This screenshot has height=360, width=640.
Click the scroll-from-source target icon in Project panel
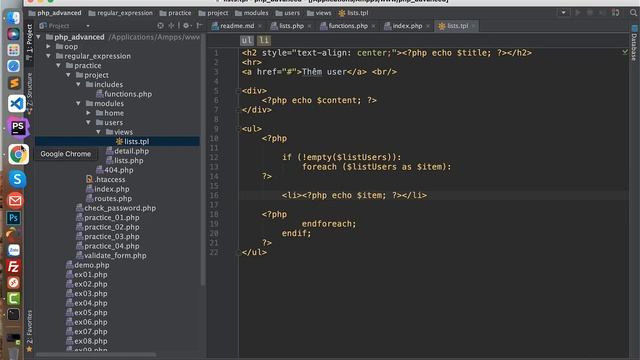click(160, 26)
